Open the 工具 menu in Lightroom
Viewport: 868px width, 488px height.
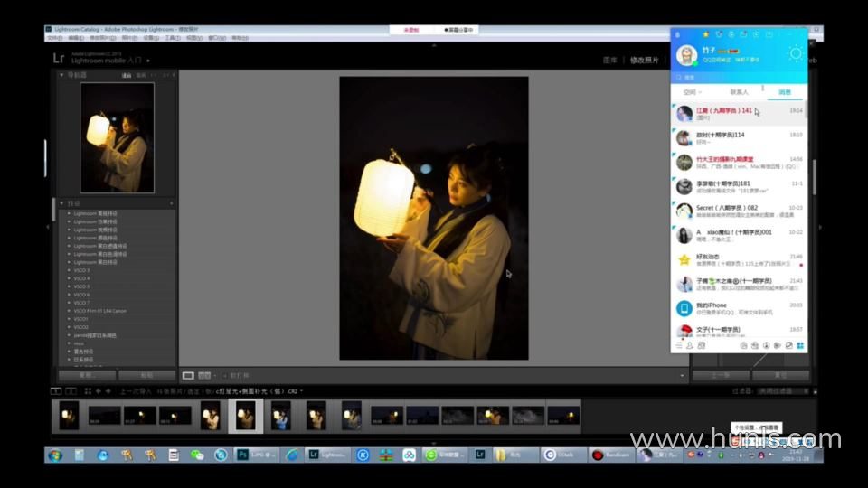pyautogui.click(x=173, y=38)
